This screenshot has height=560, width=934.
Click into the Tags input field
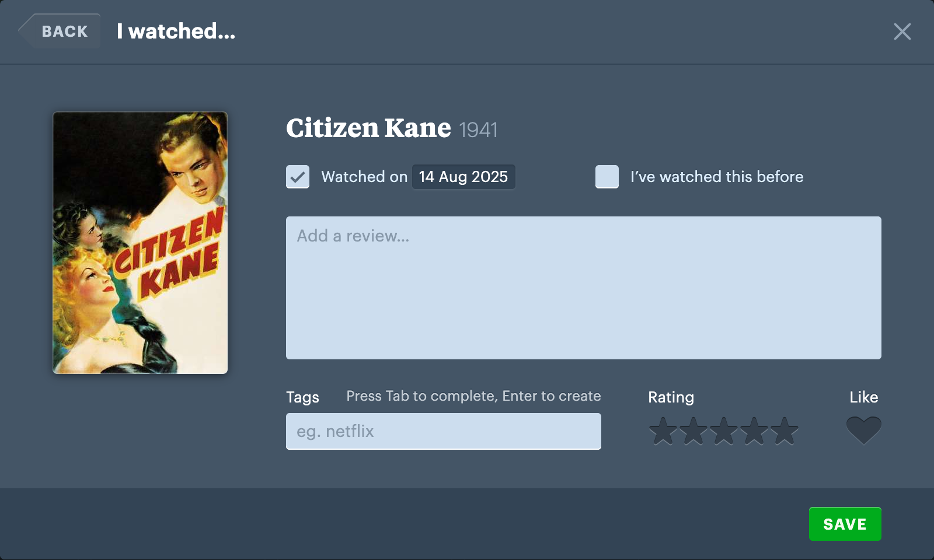pos(444,431)
